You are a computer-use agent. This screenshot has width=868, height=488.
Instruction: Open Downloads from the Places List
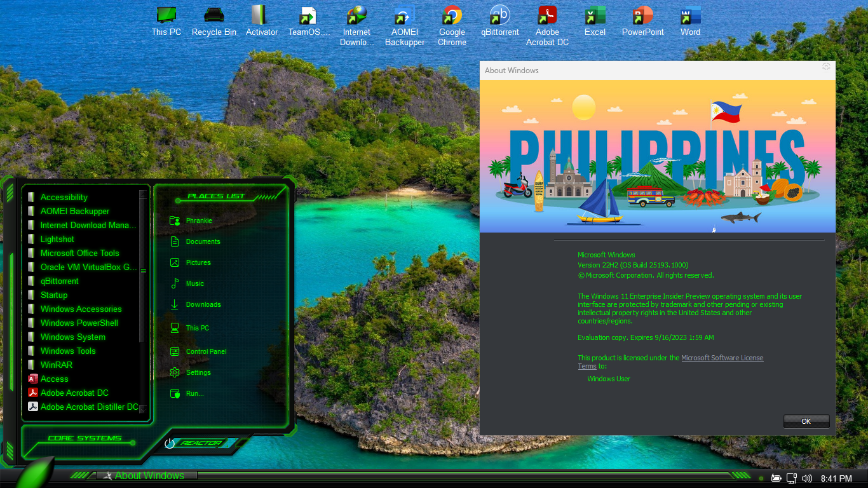click(x=203, y=304)
